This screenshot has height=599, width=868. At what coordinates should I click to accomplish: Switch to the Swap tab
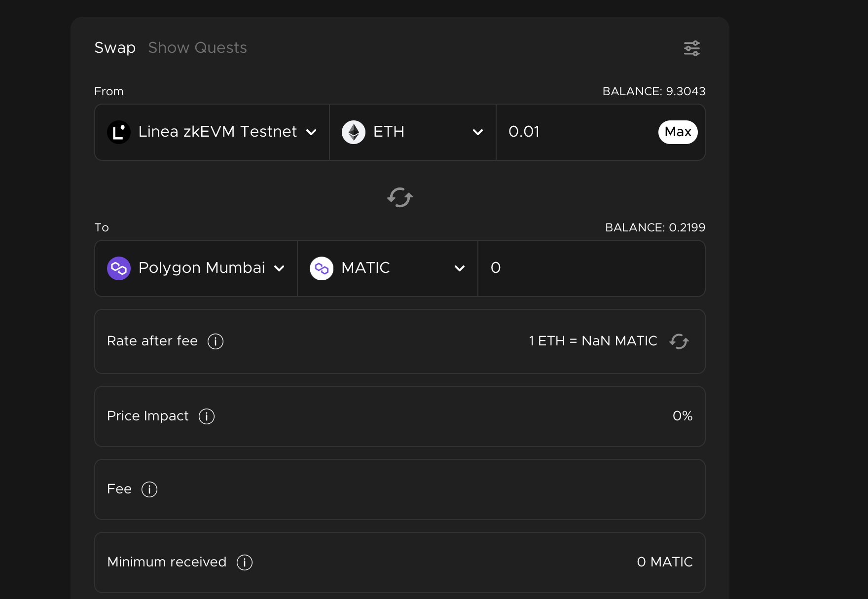click(x=115, y=48)
